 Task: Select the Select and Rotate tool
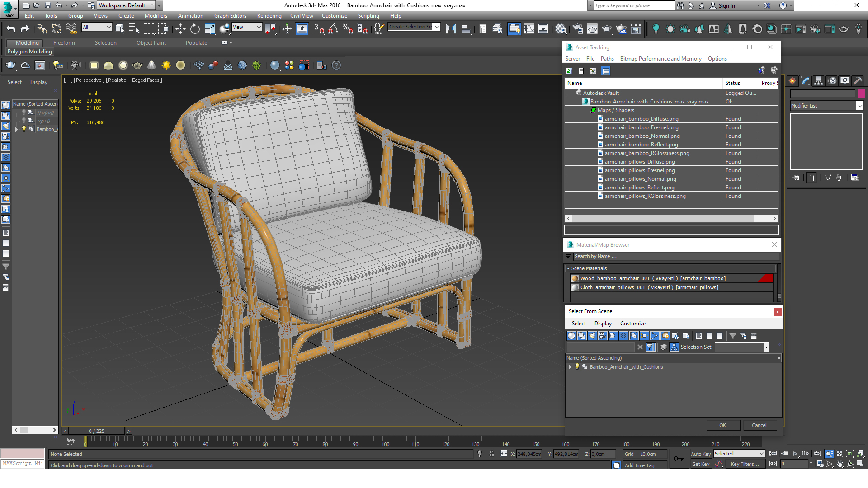[195, 29]
